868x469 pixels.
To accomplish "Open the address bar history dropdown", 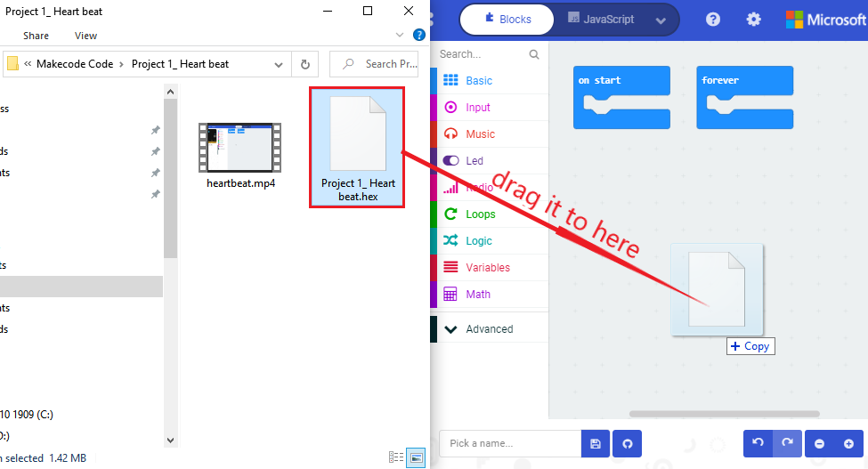I will click(279, 65).
